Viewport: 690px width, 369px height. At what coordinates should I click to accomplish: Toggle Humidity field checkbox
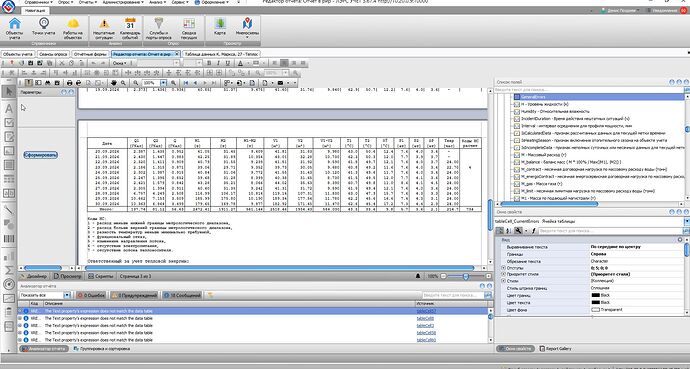click(x=517, y=112)
